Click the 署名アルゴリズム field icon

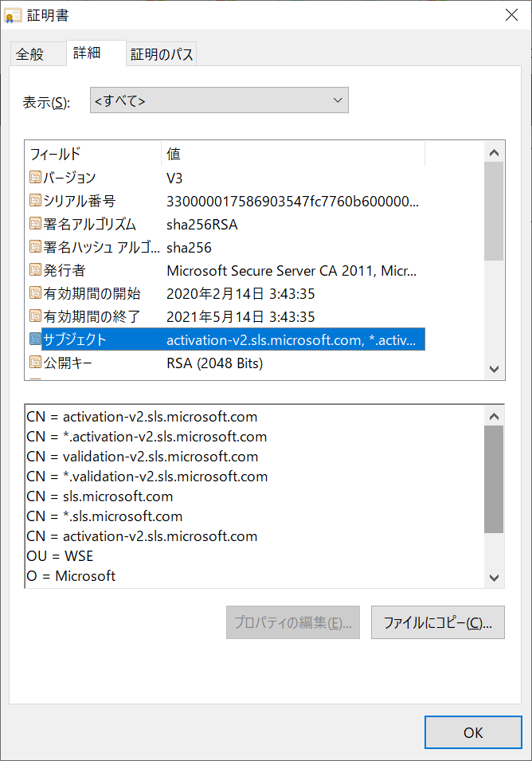click(35, 224)
